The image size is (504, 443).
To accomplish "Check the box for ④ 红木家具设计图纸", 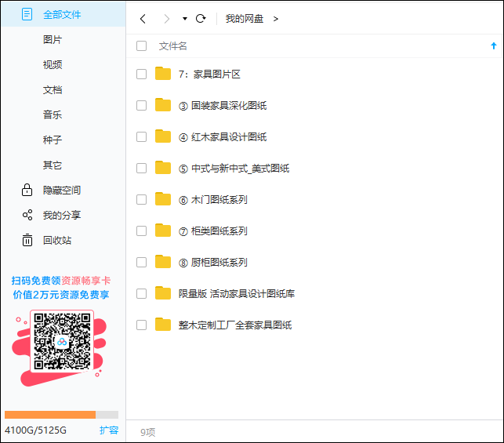I will (141, 136).
